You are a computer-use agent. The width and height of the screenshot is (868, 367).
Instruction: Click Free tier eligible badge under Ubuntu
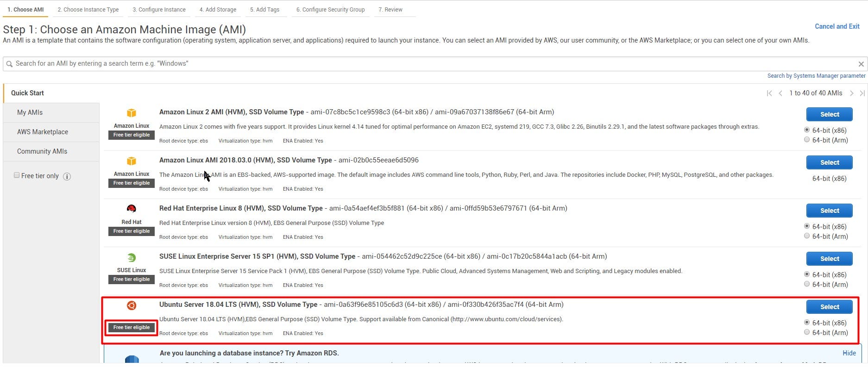[x=132, y=327]
